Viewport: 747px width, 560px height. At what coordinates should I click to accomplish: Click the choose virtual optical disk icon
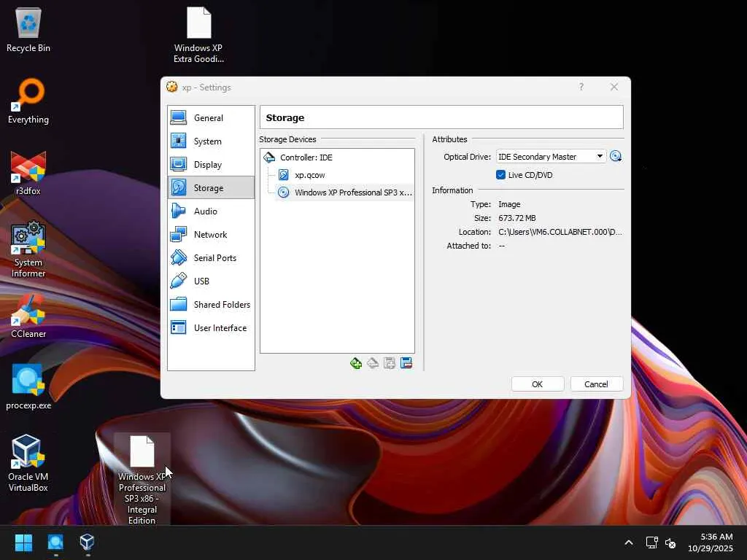[x=616, y=157]
